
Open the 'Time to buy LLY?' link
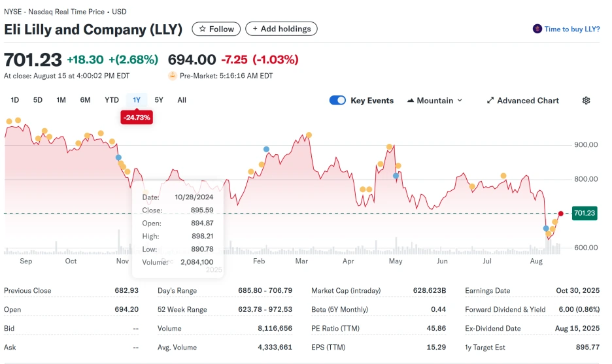(572, 29)
